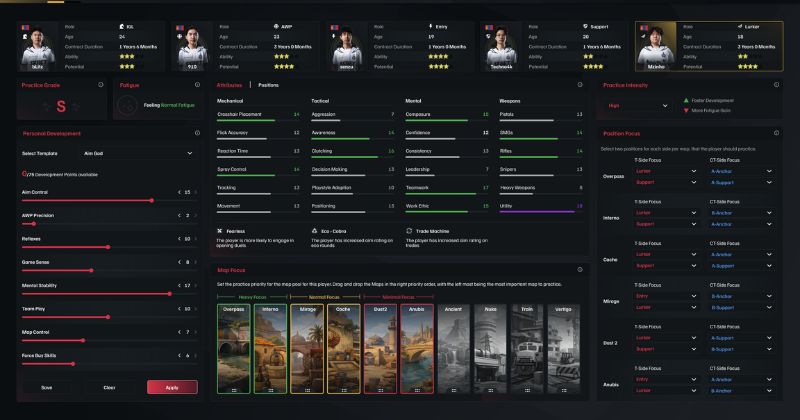This screenshot has height=420, width=800.
Task: Click drag handle on Inferno map card
Action: click(x=270, y=390)
